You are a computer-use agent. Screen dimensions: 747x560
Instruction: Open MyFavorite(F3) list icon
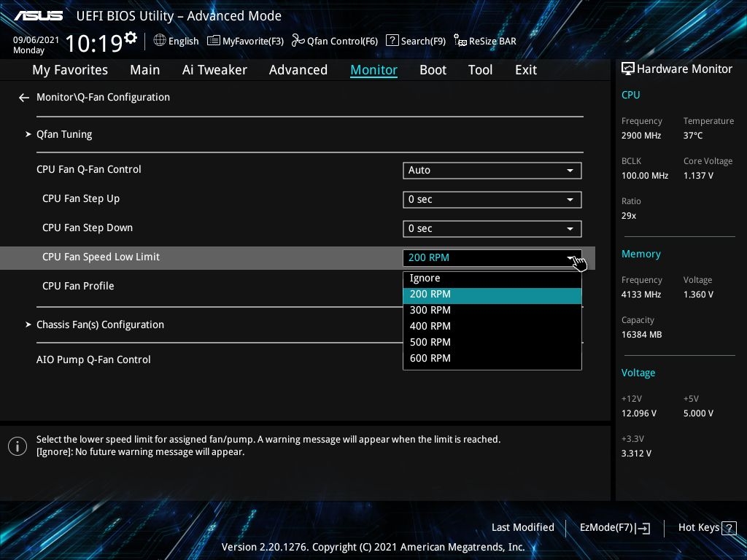[x=214, y=41]
